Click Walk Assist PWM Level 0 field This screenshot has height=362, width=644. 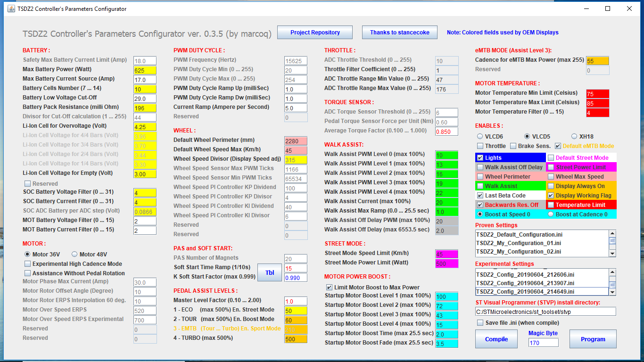[x=446, y=155]
